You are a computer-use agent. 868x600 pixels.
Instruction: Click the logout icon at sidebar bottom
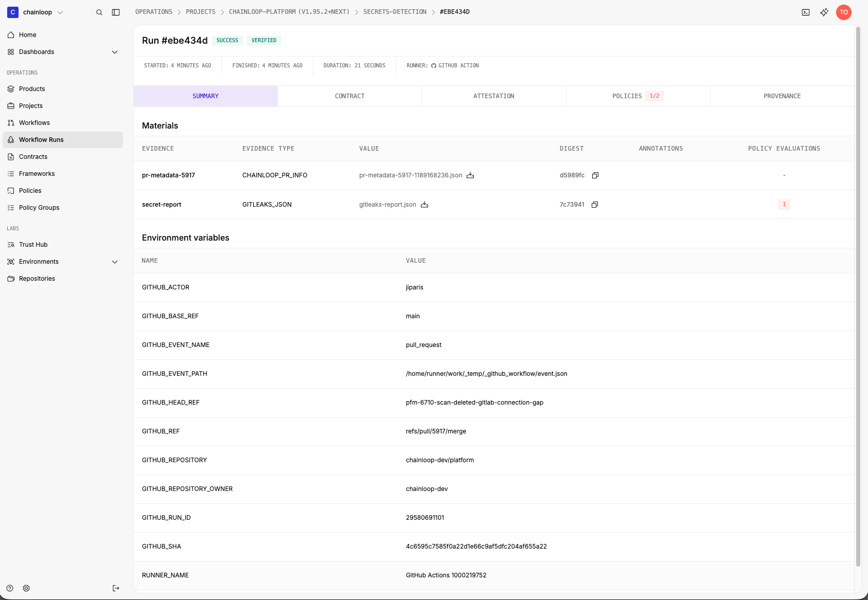click(x=116, y=588)
